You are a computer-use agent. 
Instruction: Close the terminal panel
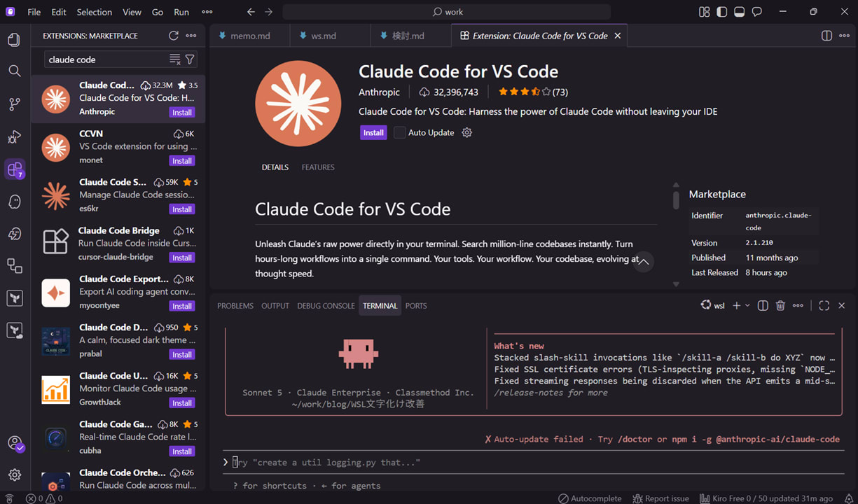[x=842, y=306]
